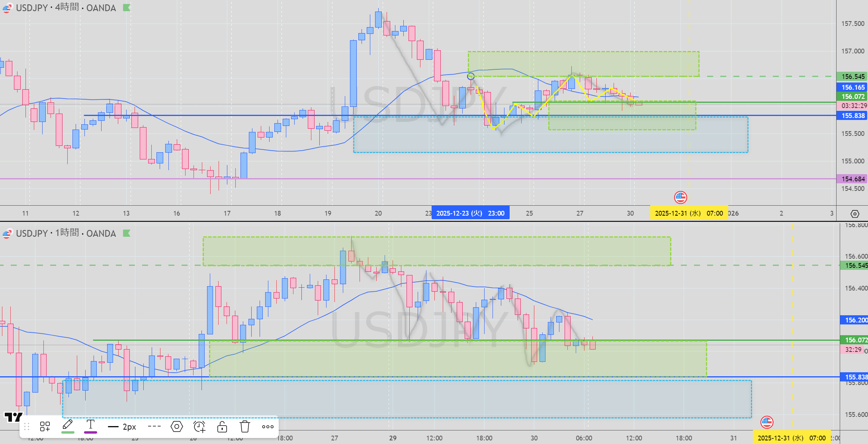Click the US event flag in lower chart
Image resolution: width=868 pixels, height=444 pixels.
766,422
